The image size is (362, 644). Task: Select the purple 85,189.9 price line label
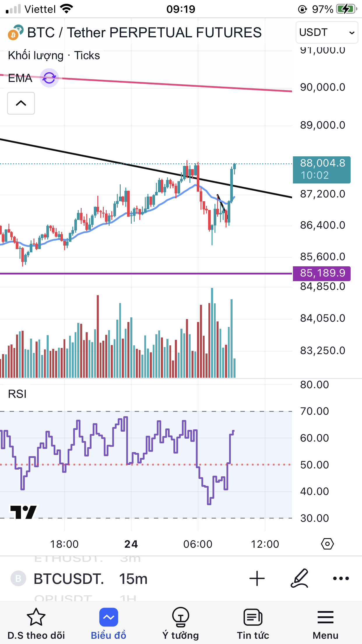(322, 273)
